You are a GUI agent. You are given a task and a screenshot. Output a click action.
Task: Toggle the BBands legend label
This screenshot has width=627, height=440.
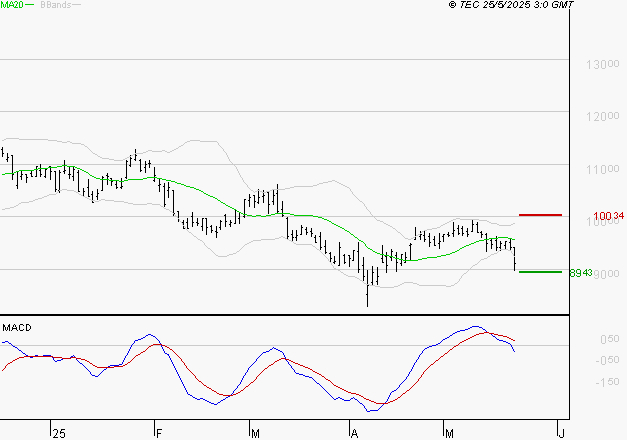[x=54, y=5]
